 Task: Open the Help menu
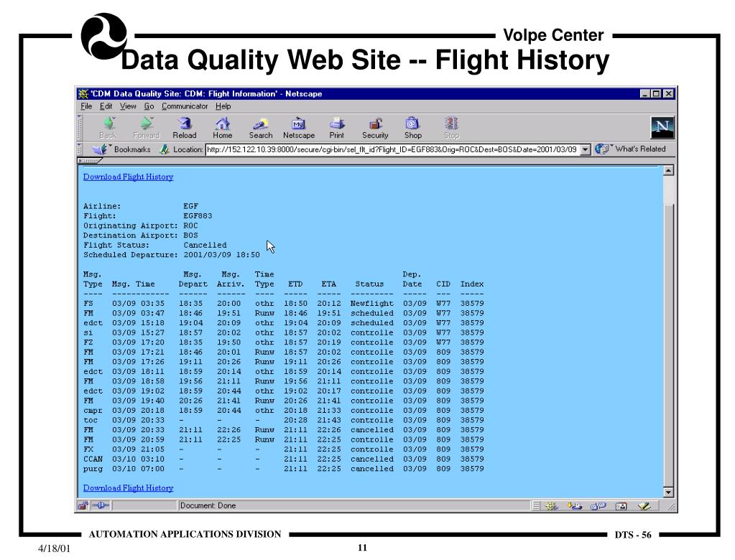223,106
